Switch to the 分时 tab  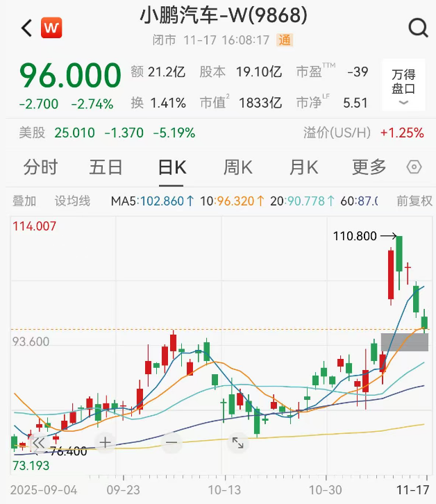point(40,167)
